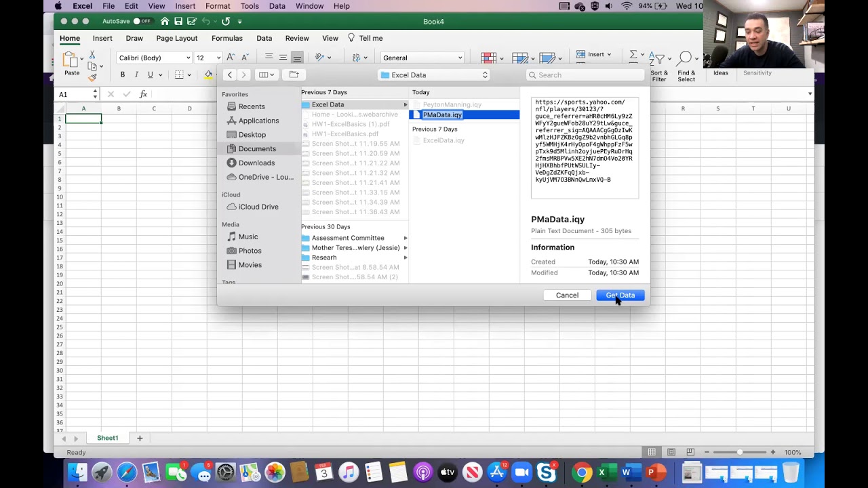Select the Excel Data folder in column list
The height and width of the screenshot is (488, 868).
[x=355, y=104]
